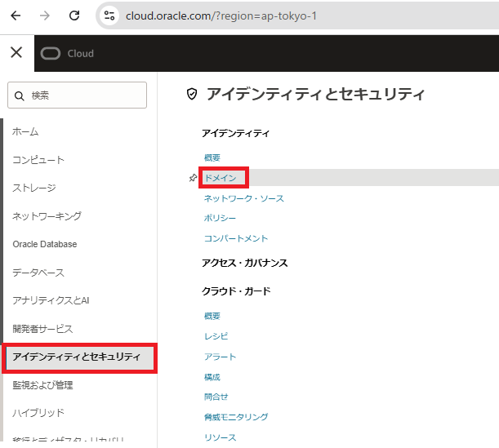This screenshot has width=499, height=448.
Task: Open the コンパートメント link
Action: click(x=236, y=238)
